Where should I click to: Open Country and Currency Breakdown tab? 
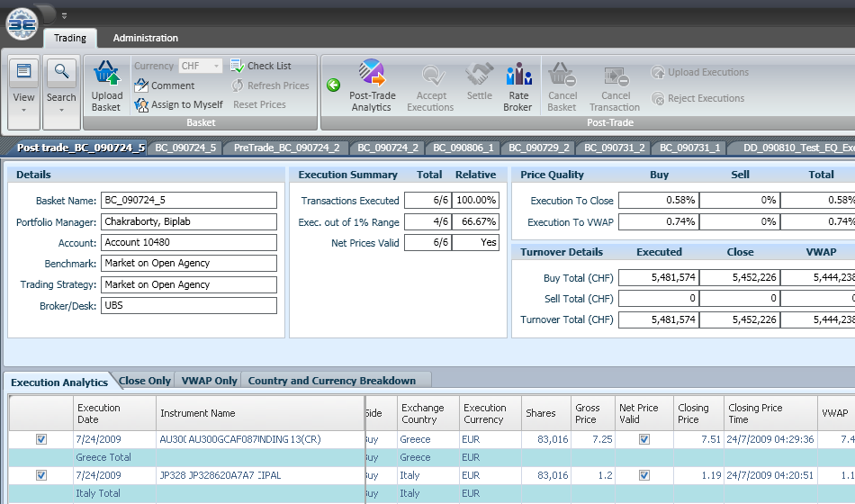pyautogui.click(x=331, y=381)
